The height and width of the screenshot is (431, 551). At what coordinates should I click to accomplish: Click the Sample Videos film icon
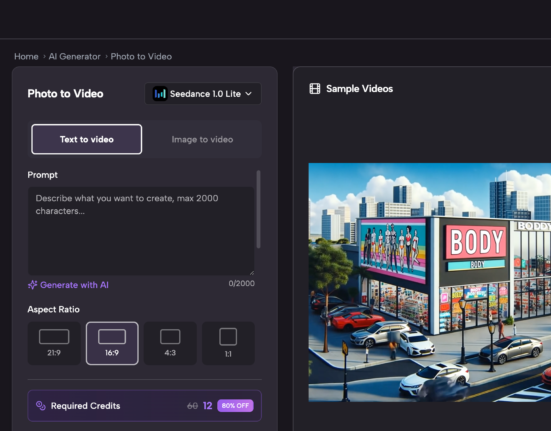click(315, 89)
